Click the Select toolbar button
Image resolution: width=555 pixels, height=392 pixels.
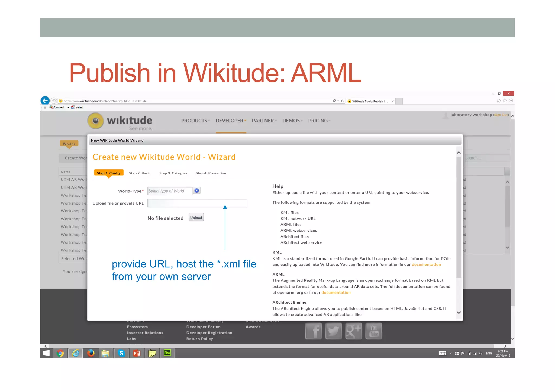pos(78,107)
